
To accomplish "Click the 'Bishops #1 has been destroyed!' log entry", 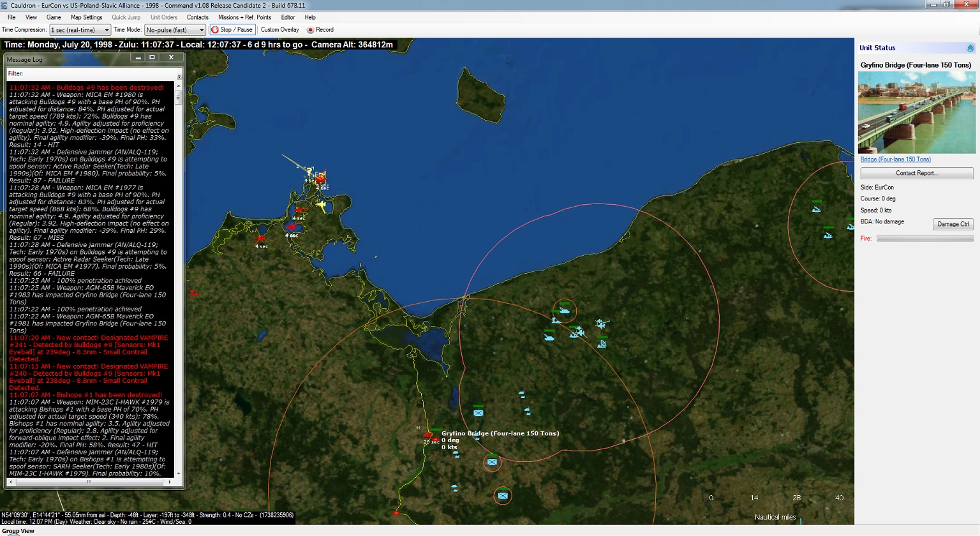I will pyautogui.click(x=85, y=395).
